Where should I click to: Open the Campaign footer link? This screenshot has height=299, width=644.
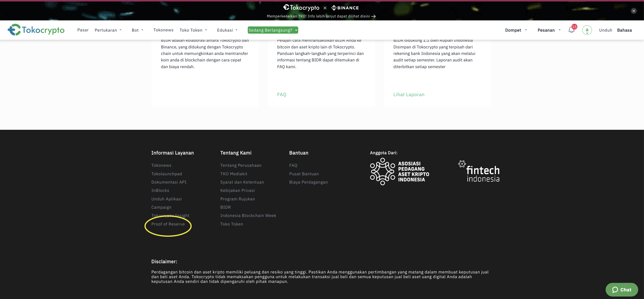click(161, 207)
